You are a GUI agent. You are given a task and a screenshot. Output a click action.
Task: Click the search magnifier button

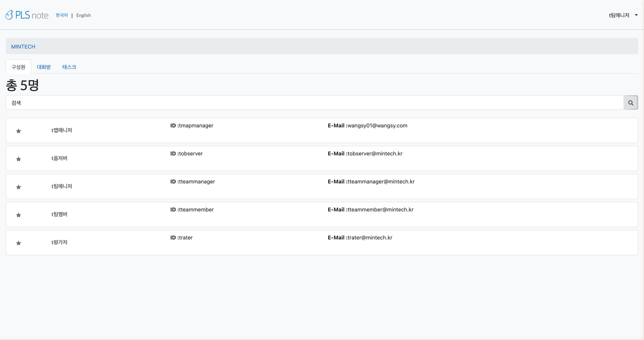tap(631, 103)
